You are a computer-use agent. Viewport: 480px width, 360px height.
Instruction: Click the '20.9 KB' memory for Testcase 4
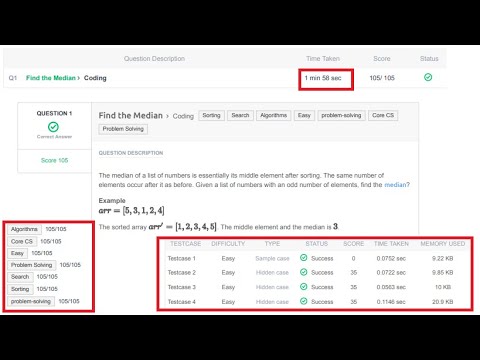[443, 302]
